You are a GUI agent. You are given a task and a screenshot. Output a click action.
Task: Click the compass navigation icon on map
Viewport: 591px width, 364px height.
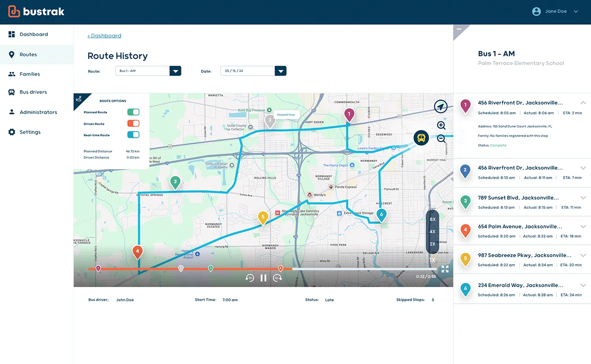441,107
